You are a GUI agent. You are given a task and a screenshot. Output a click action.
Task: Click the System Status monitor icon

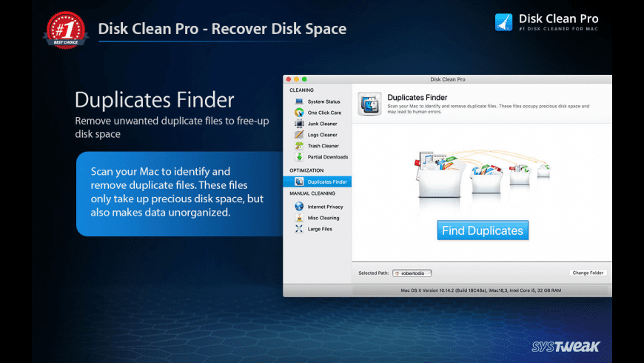tap(299, 101)
